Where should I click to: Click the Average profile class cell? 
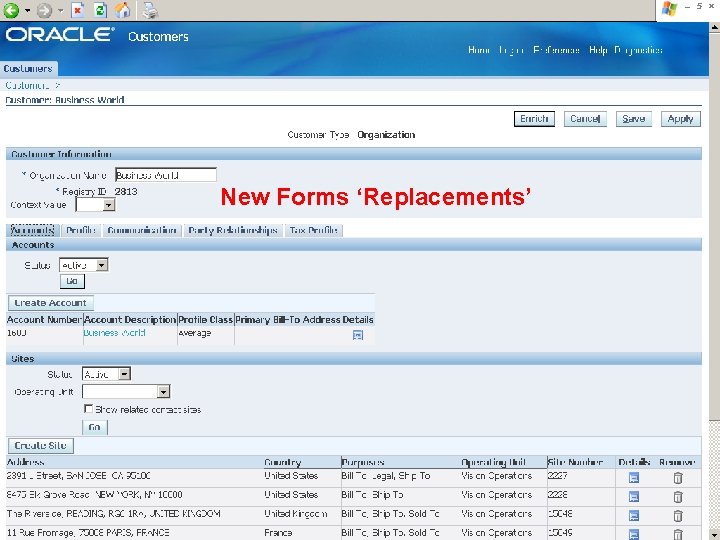click(x=195, y=333)
